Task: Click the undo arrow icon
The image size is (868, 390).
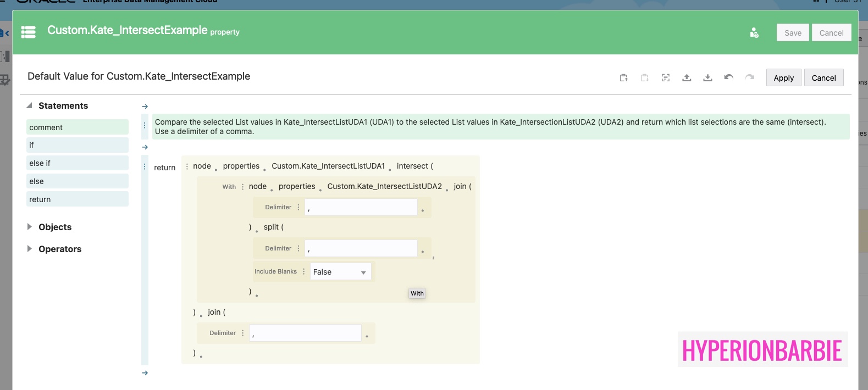Action: pyautogui.click(x=728, y=77)
